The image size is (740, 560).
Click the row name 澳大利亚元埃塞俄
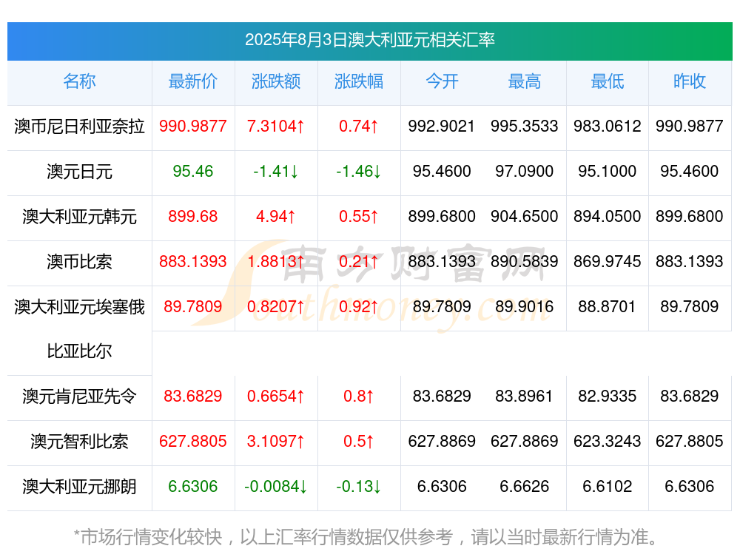(x=79, y=307)
